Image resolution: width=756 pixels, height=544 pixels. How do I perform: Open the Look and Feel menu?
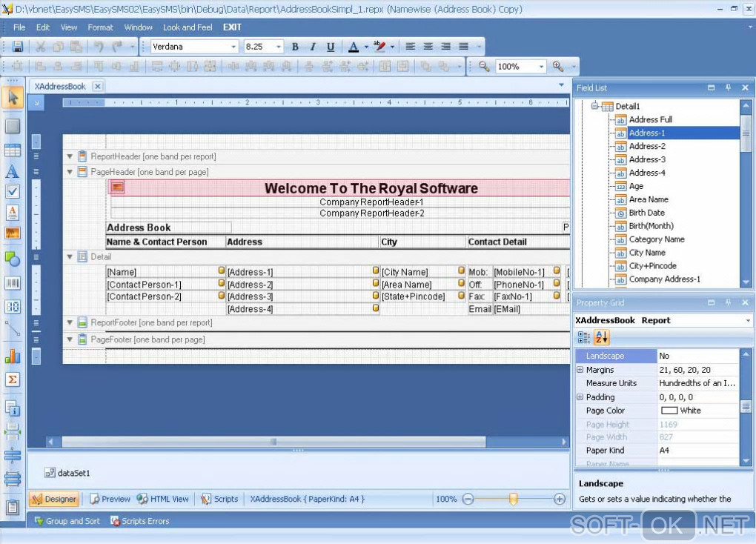(x=188, y=27)
